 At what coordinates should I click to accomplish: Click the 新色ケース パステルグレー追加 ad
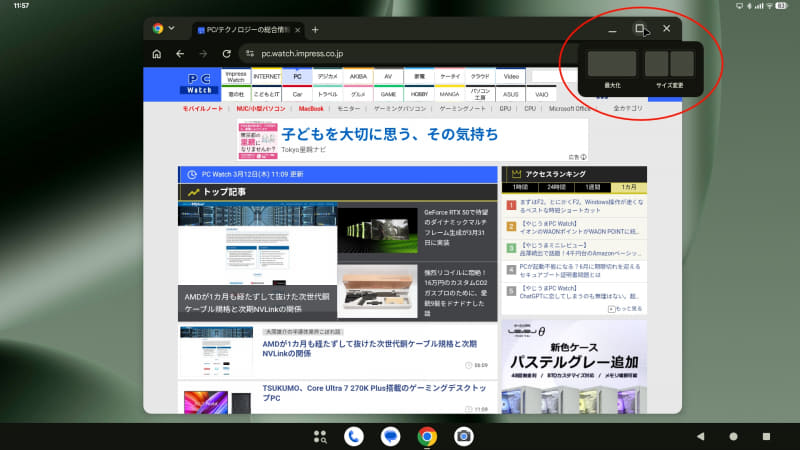(574, 366)
